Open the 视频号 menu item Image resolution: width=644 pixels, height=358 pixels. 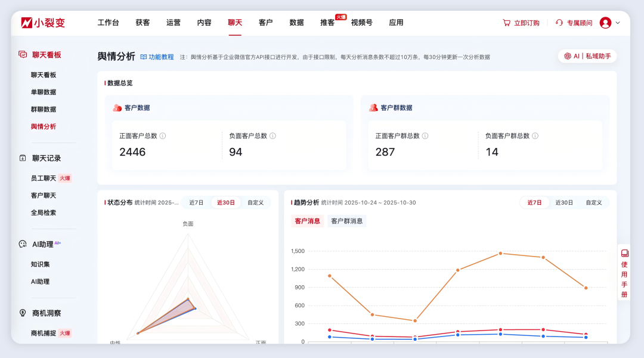point(362,22)
